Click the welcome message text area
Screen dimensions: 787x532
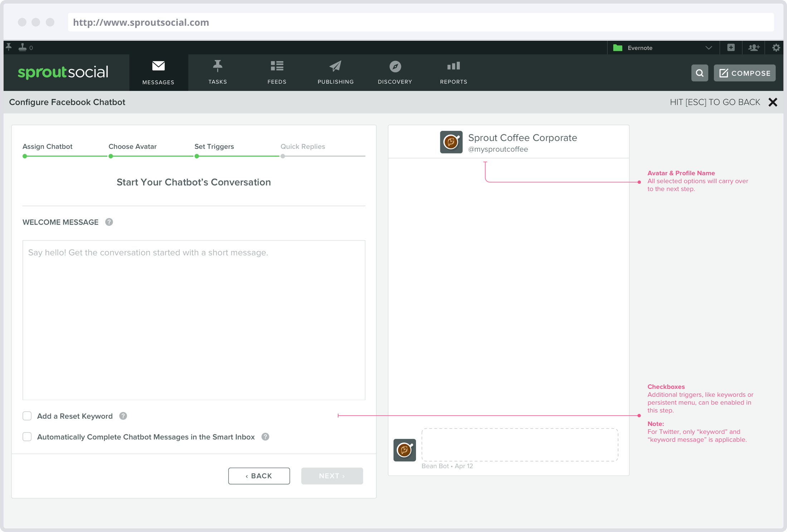point(194,320)
